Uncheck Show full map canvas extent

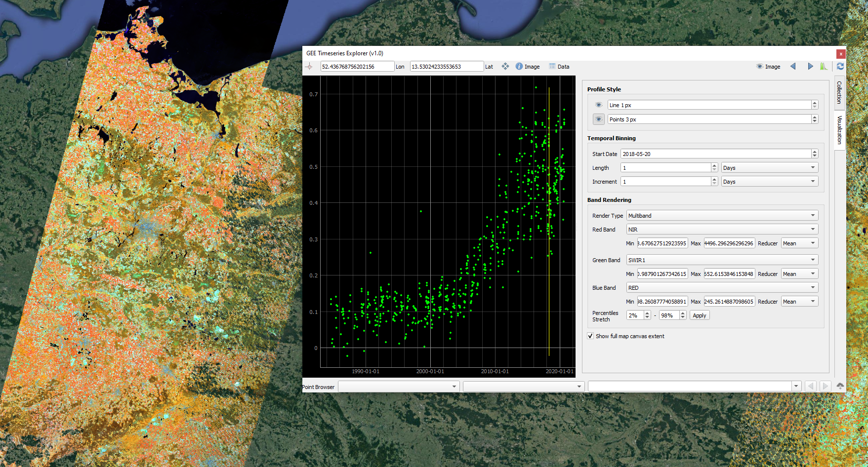590,336
